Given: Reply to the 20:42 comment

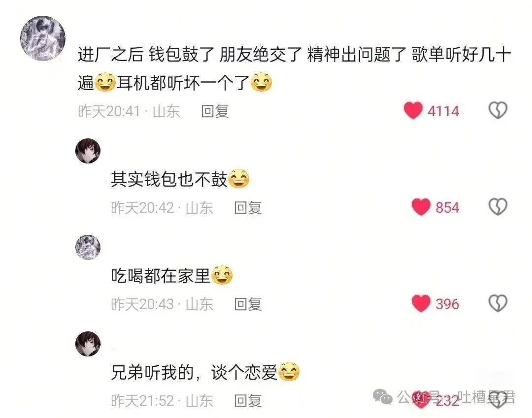Looking at the screenshot, I should tap(248, 208).
